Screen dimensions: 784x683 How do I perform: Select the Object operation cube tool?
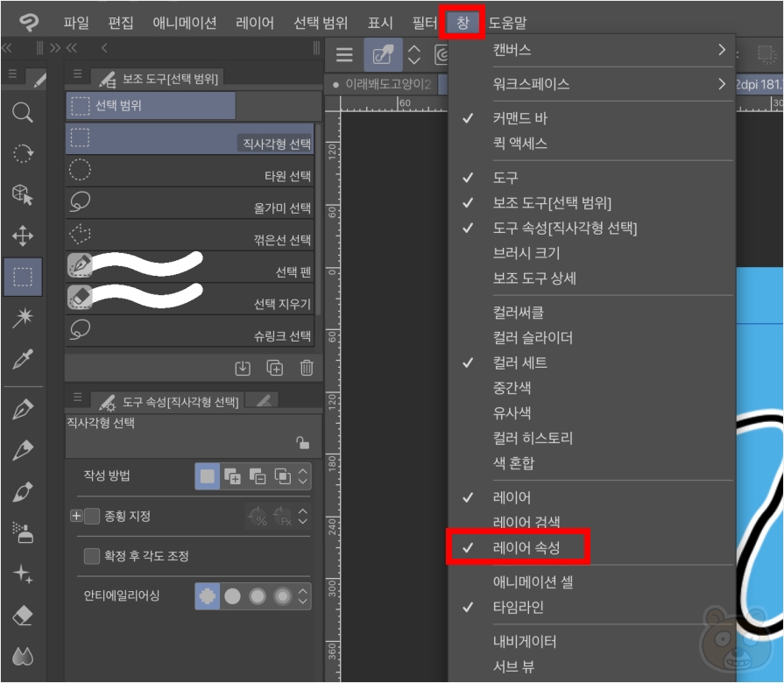(23, 194)
